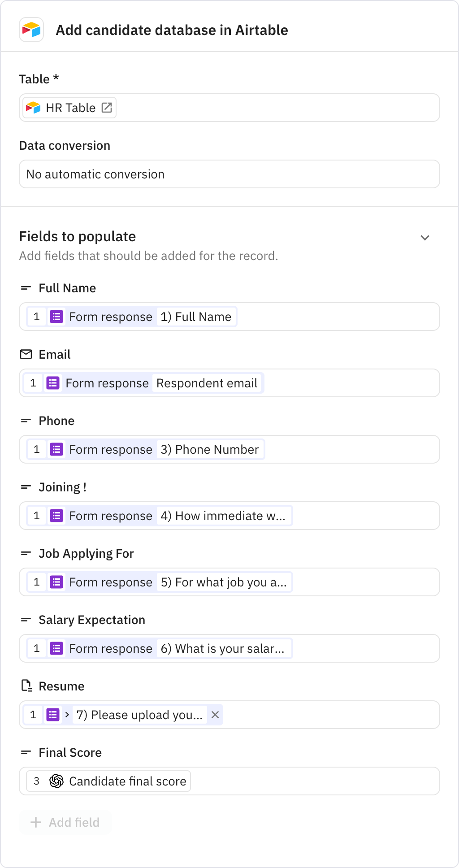Click the form icon in the Respondent email pill

click(52, 383)
